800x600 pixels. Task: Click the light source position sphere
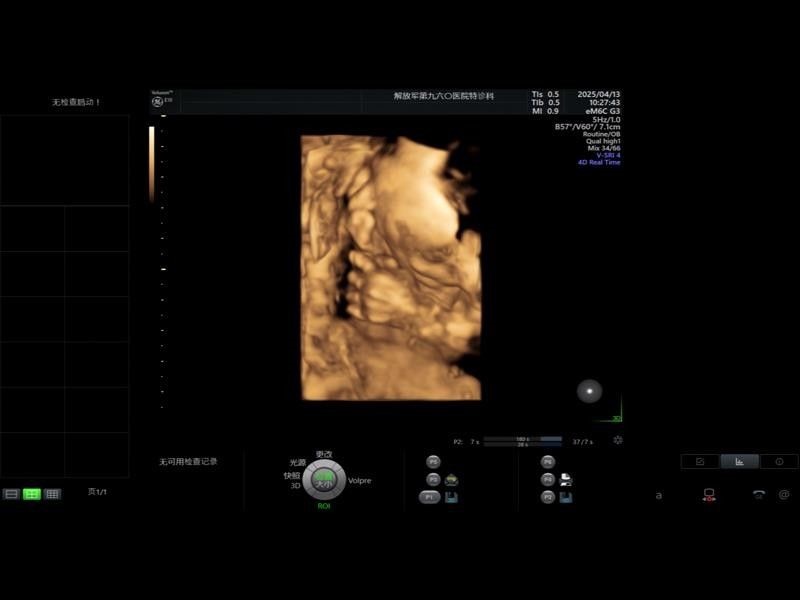click(589, 391)
